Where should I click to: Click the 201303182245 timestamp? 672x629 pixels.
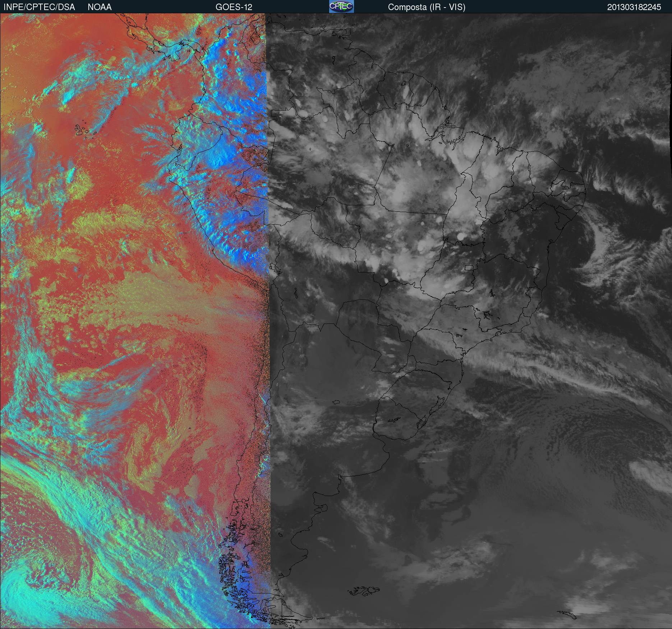(634, 7)
